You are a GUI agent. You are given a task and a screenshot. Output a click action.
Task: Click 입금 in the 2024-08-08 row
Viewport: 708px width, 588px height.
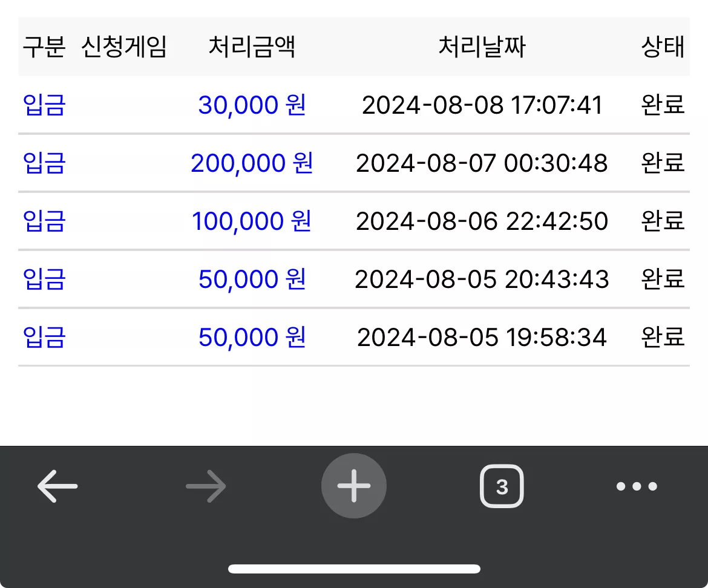(44, 105)
